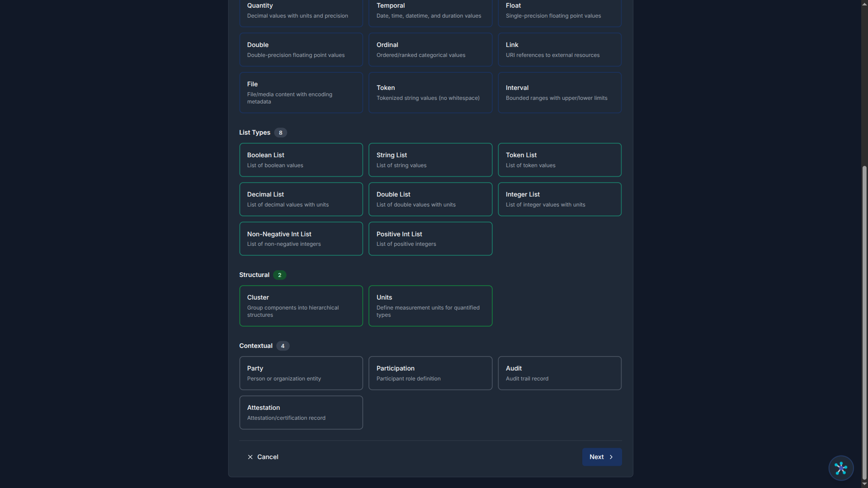Pick the Double-precision floating point type

[301, 49]
